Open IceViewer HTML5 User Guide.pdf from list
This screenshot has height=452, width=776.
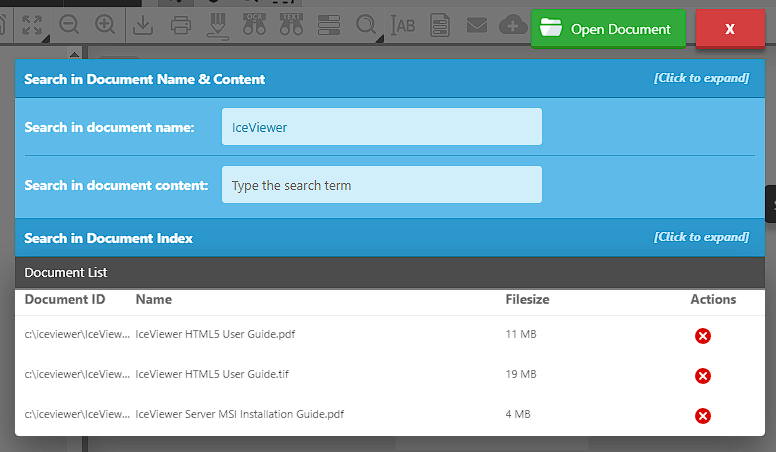(215, 334)
